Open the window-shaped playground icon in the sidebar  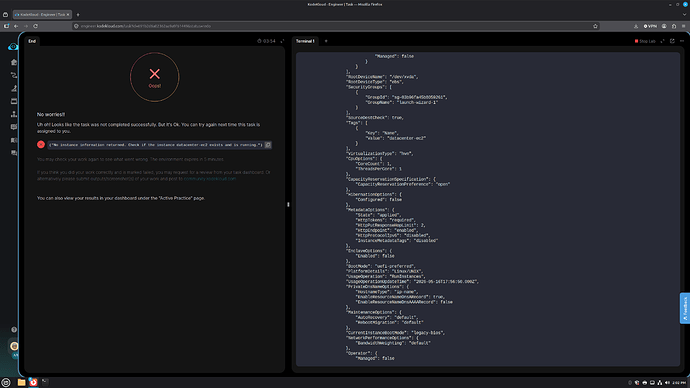pyautogui.click(x=14, y=101)
